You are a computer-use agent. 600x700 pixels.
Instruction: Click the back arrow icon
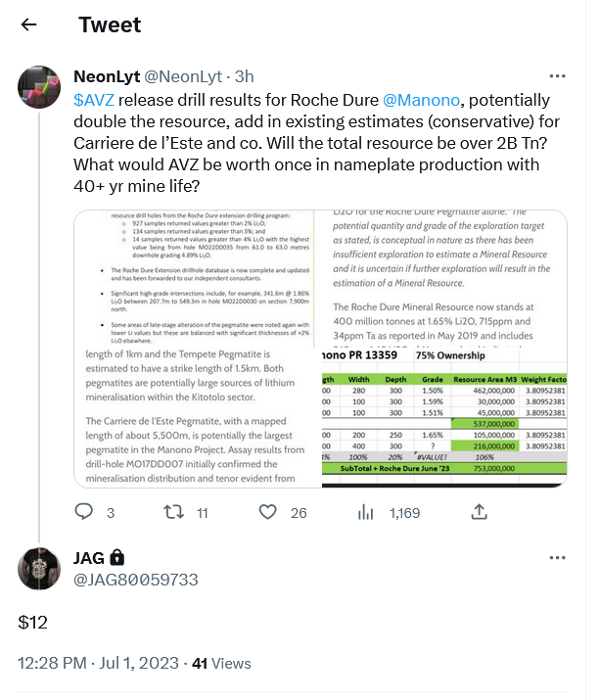click(29, 24)
